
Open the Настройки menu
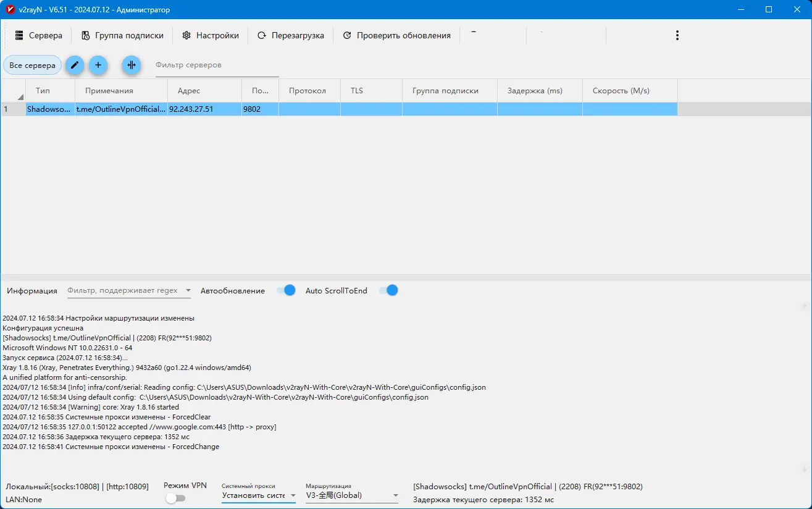click(x=211, y=36)
